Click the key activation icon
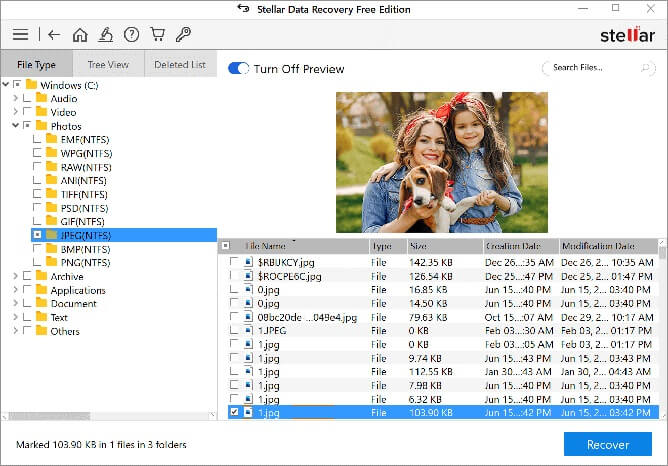668x466 pixels. coord(183,35)
